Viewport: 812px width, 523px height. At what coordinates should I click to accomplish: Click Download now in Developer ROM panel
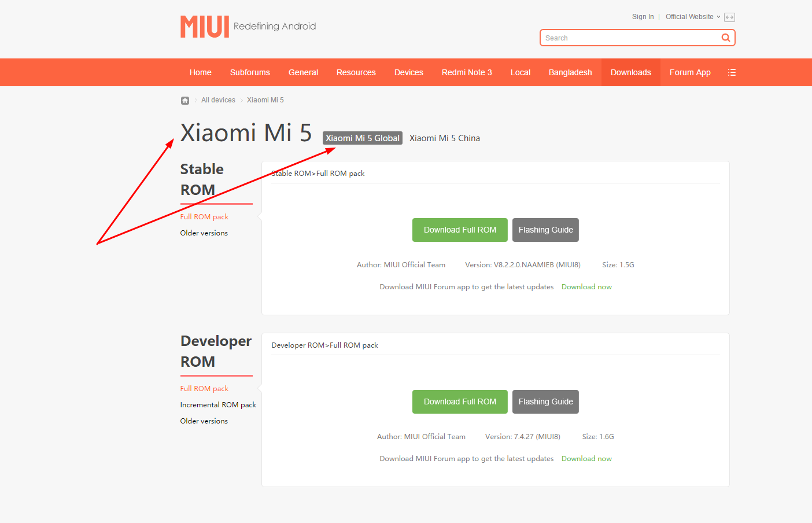(586, 459)
